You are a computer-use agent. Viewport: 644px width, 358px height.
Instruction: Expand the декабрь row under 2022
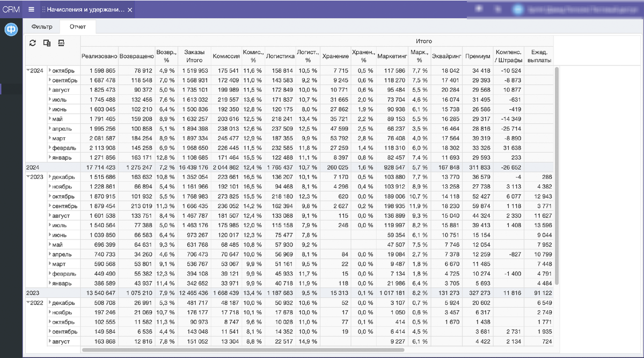(x=50, y=302)
